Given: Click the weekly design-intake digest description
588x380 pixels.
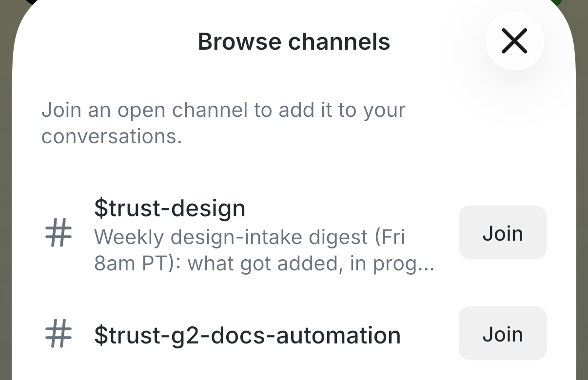Looking at the screenshot, I should 264,250.
